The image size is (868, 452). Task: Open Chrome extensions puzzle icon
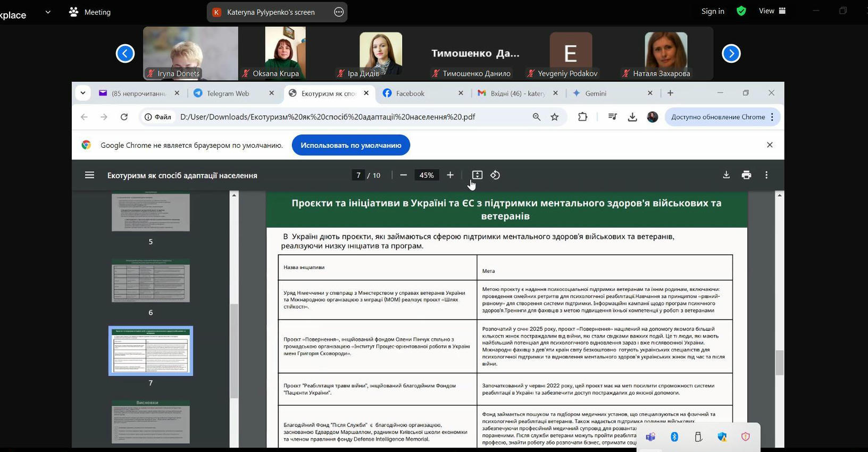coord(582,117)
